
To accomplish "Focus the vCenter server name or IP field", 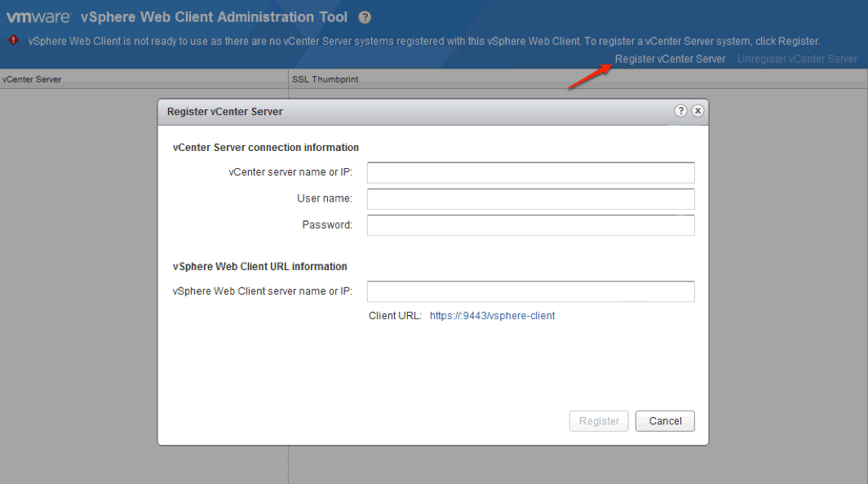I will click(x=530, y=173).
